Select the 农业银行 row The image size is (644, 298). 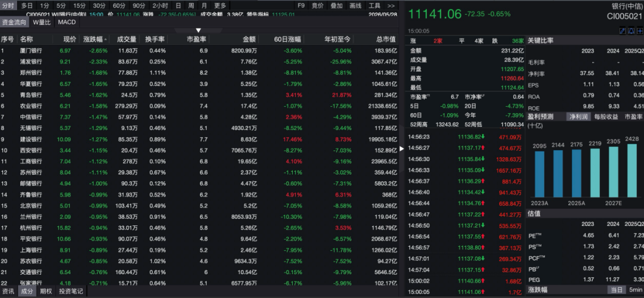coord(199,106)
